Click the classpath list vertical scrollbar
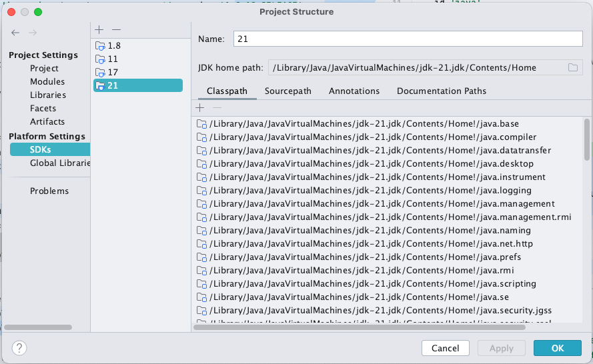The width and height of the screenshot is (593, 364). (x=586, y=139)
